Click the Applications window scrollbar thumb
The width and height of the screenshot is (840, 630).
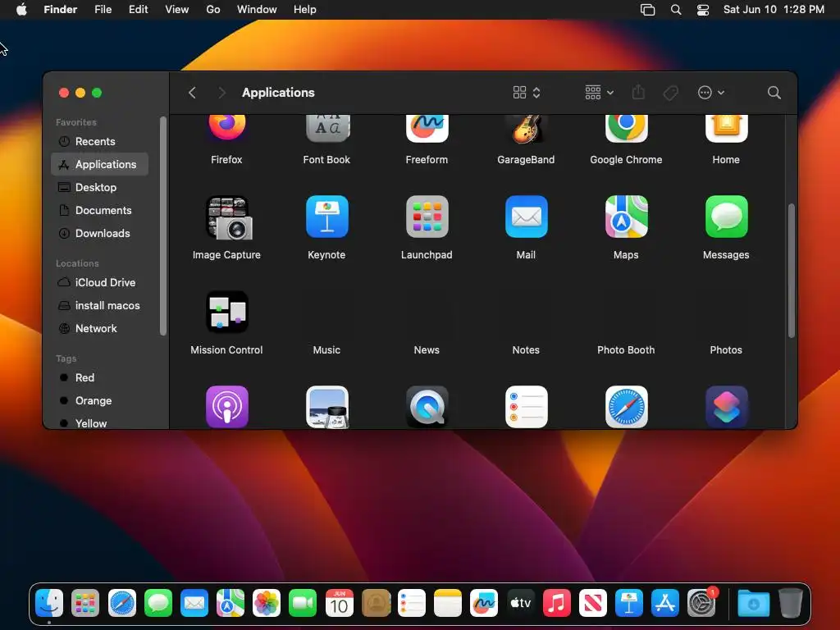point(791,271)
